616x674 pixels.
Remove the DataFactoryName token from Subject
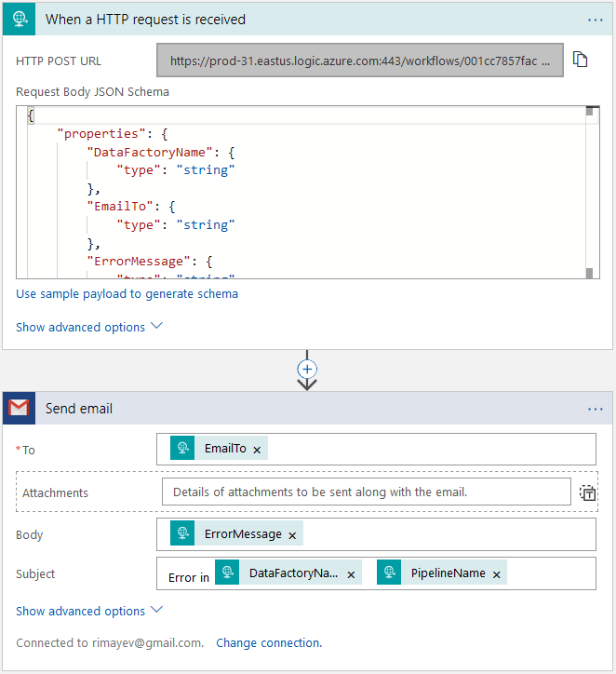(351, 574)
